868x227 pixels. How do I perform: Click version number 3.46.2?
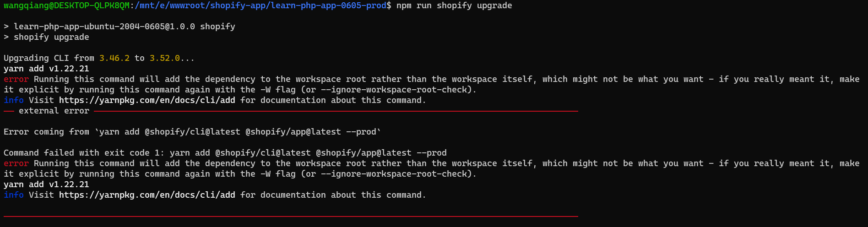(114, 58)
